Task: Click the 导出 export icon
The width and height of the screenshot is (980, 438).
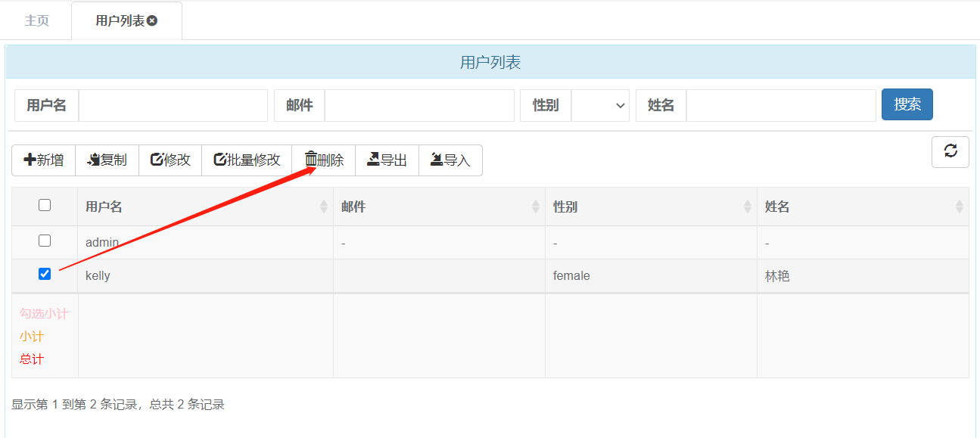Action: click(x=387, y=160)
